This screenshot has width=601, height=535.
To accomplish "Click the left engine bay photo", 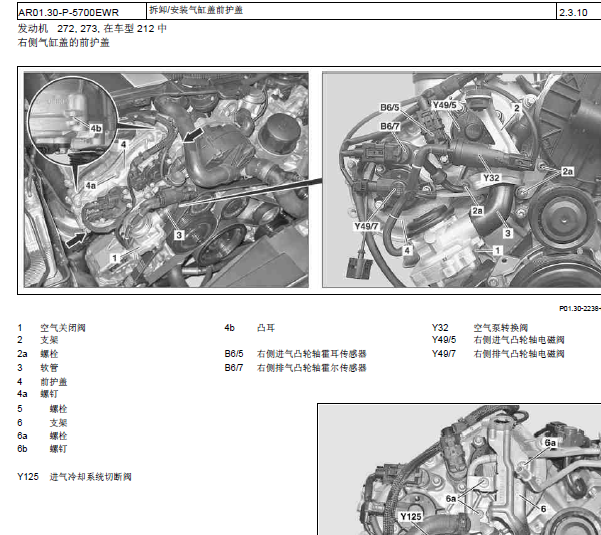I will (166, 180).
